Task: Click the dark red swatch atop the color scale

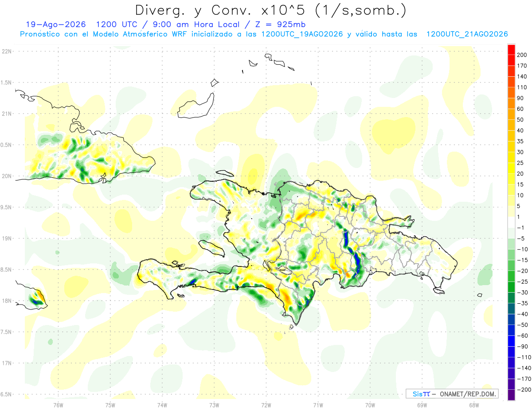Action: 511,49
